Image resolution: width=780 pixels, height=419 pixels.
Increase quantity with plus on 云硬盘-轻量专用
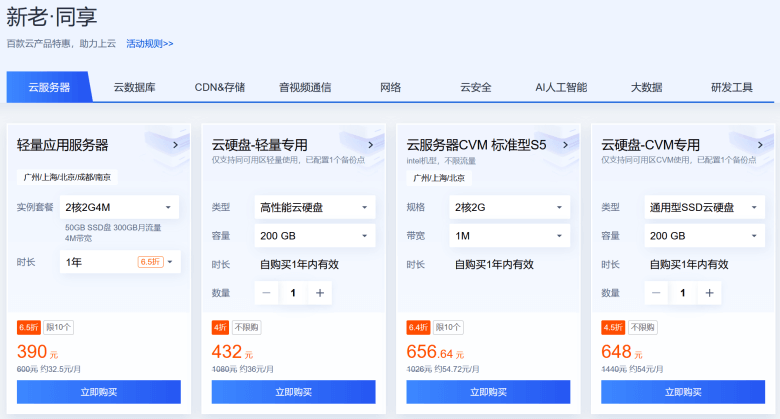tap(320, 293)
